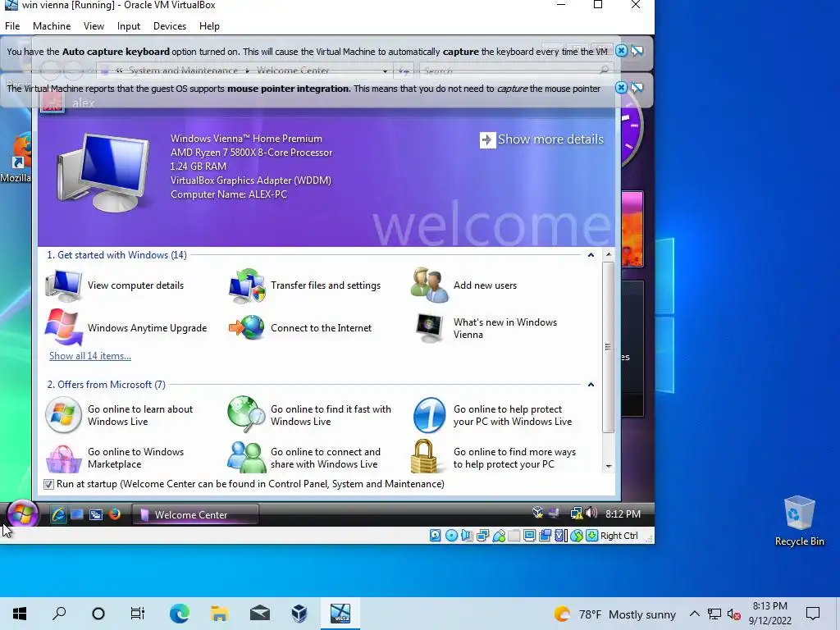This screenshot has height=630, width=840.
Task: Collapse Get started with Windows section
Action: pos(591,255)
